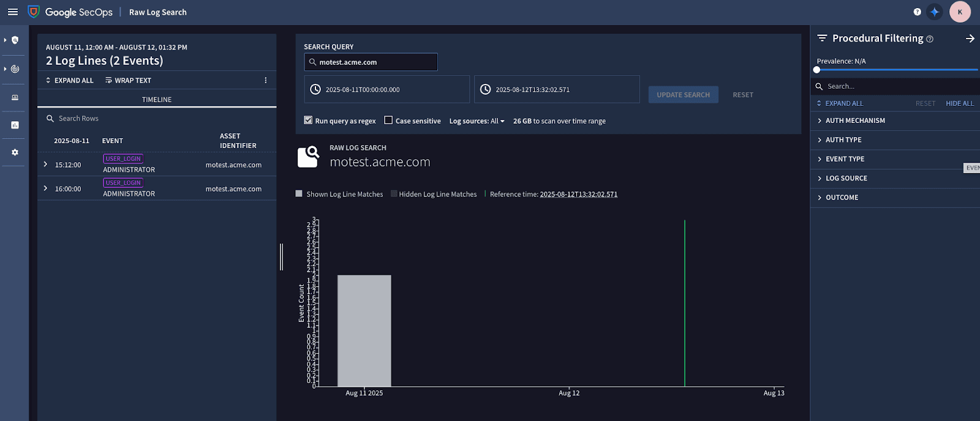
Task: Click HIDE ALL in filtering panel
Action: point(959,103)
